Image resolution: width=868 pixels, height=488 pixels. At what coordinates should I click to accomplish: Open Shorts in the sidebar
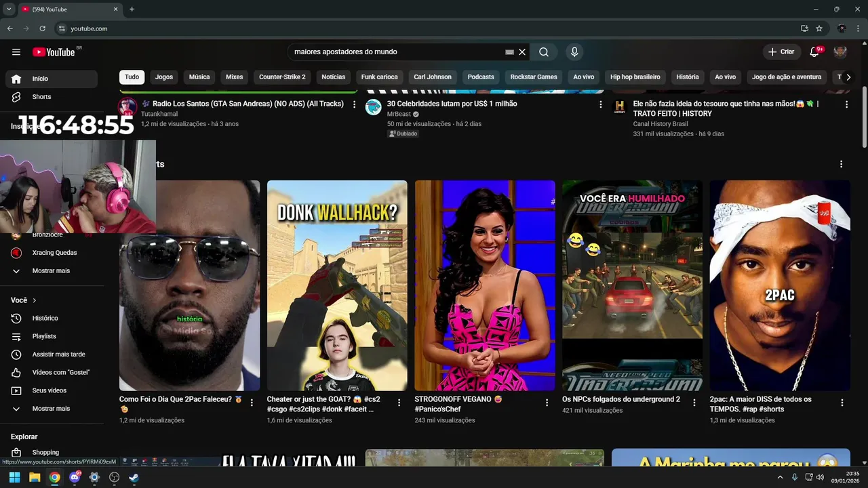[52, 97]
